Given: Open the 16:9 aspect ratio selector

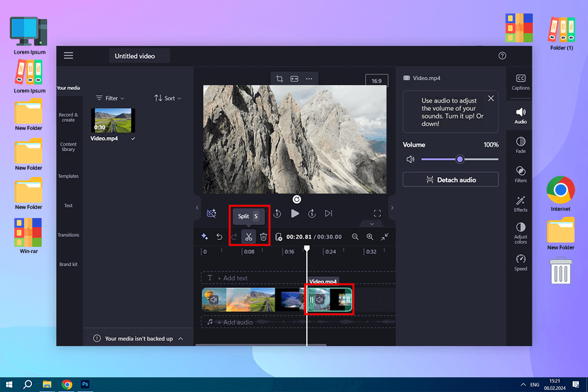Looking at the screenshot, I should 377,81.
